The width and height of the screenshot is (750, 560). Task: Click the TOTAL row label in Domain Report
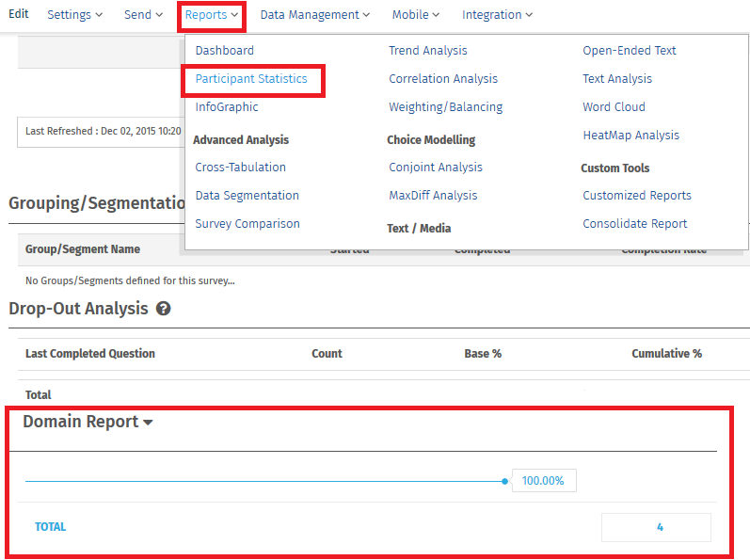coord(50,526)
